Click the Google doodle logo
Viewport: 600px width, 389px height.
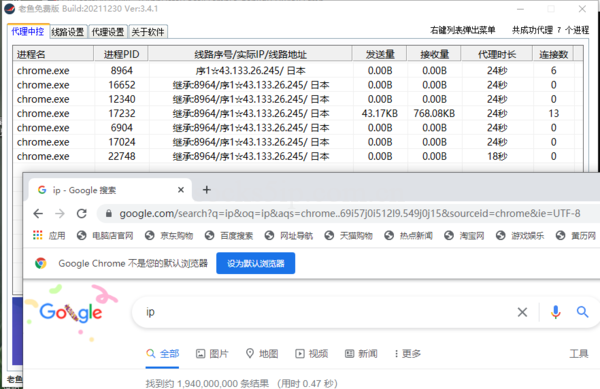[x=71, y=312]
